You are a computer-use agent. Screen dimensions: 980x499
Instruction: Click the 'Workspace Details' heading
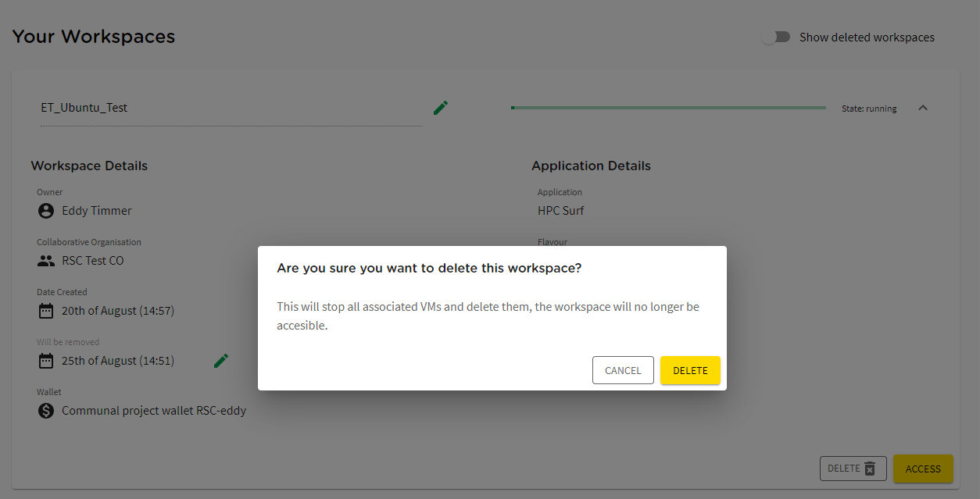(89, 166)
